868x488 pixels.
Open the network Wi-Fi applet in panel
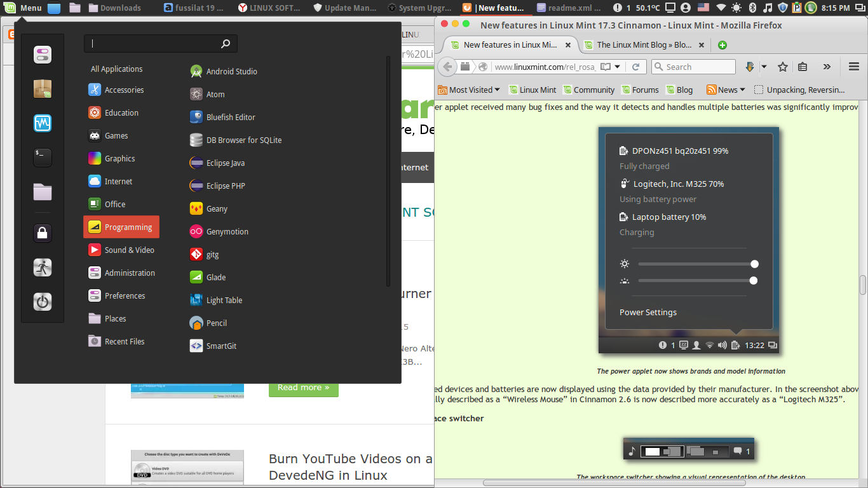[x=720, y=8]
